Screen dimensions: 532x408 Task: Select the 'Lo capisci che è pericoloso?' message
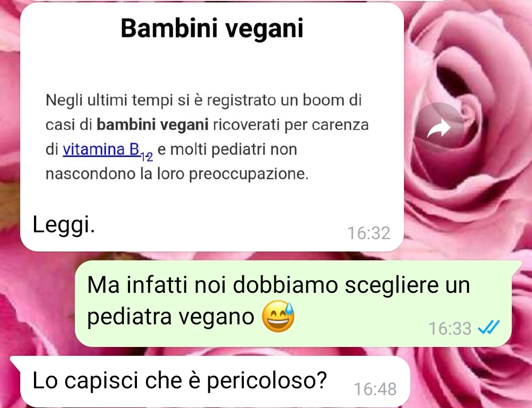pyautogui.click(x=179, y=381)
